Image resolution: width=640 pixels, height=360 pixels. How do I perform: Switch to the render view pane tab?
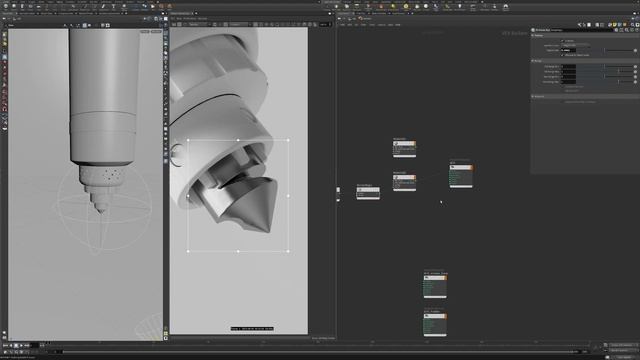click(x=180, y=13)
